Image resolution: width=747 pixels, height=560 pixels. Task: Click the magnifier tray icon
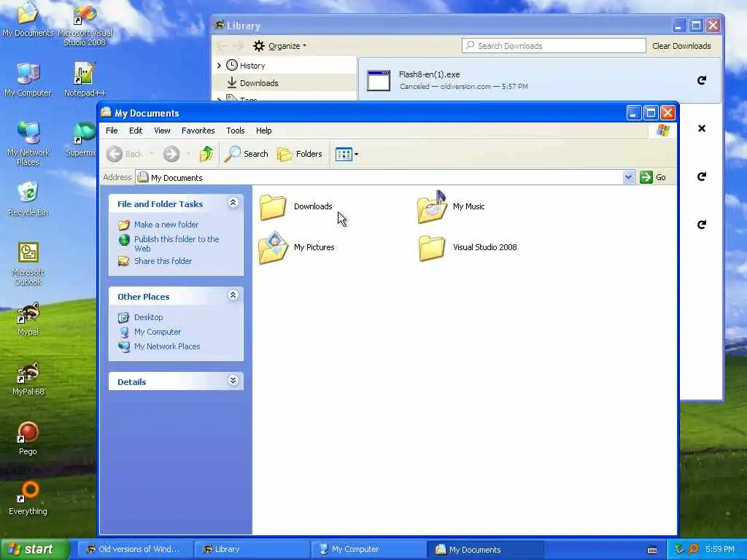(x=694, y=549)
